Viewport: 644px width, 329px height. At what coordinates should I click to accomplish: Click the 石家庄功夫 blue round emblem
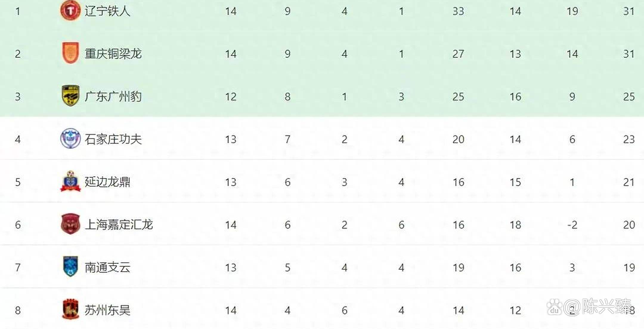[70, 139]
